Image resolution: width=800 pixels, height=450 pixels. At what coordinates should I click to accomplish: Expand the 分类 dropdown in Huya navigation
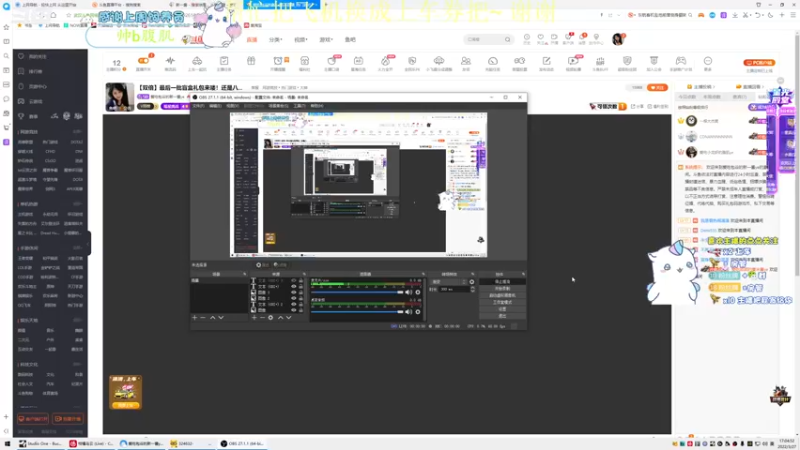276,39
